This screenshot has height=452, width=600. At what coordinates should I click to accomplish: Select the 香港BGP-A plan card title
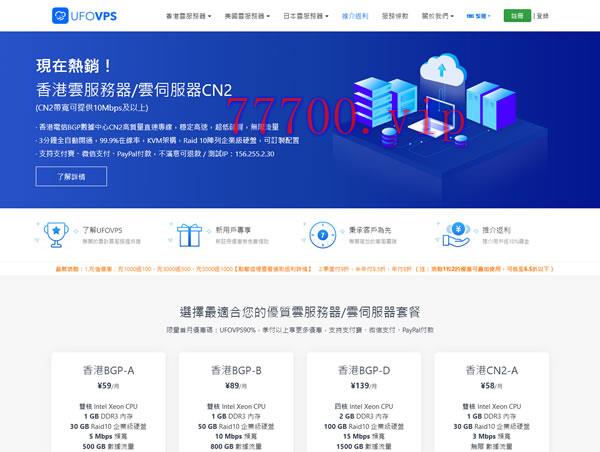pos(109,370)
